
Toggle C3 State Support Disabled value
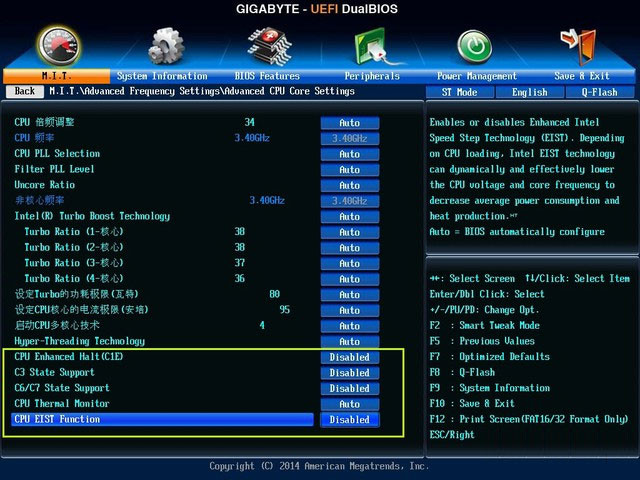point(350,373)
